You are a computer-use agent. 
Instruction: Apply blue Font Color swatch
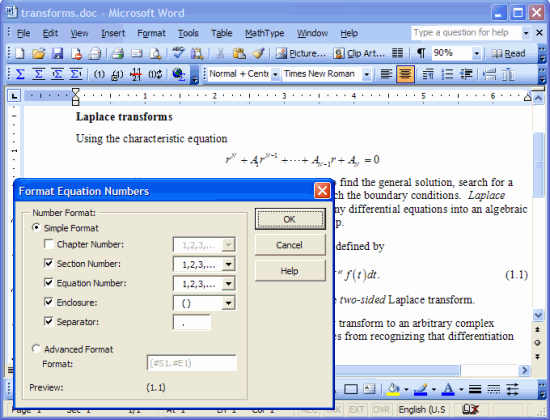pyautogui.click(x=448, y=389)
